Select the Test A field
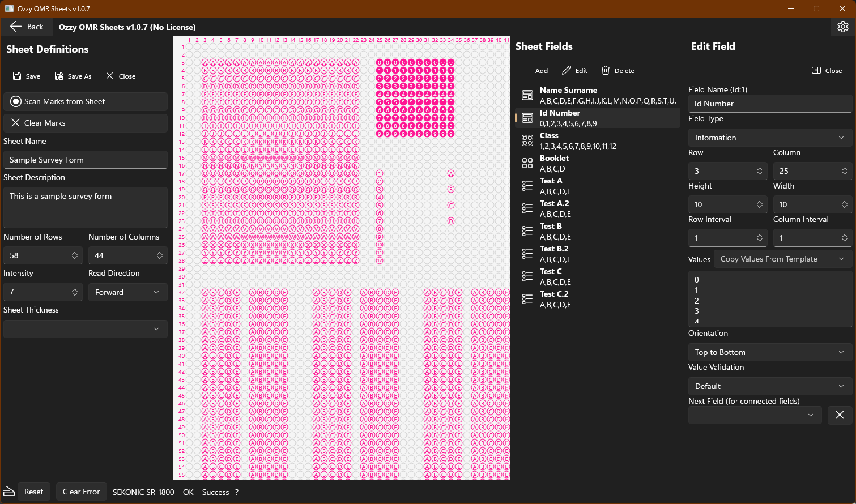This screenshot has width=856, height=504. coord(551,186)
